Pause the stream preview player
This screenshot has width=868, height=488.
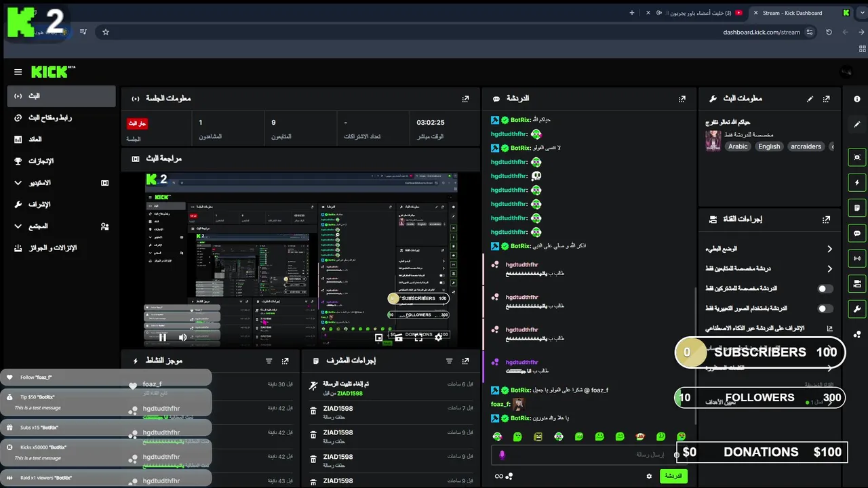pos(162,338)
